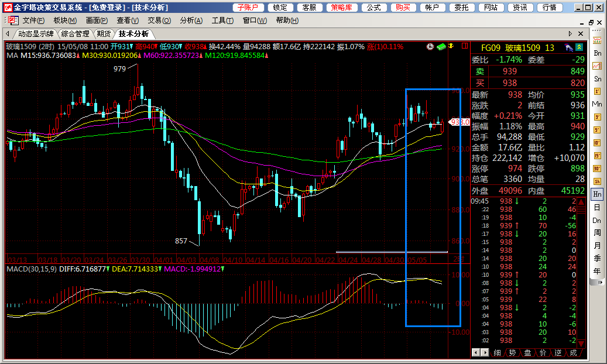Image resolution: width=607 pixels, height=364 pixels.
Task: Open the 工具(T) menu
Action: tap(222, 20)
